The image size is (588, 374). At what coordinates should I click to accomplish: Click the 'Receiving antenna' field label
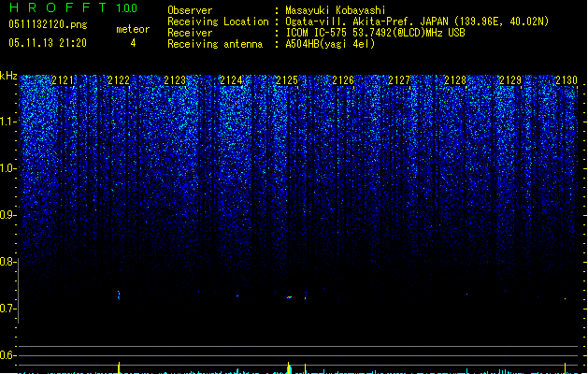coord(215,44)
